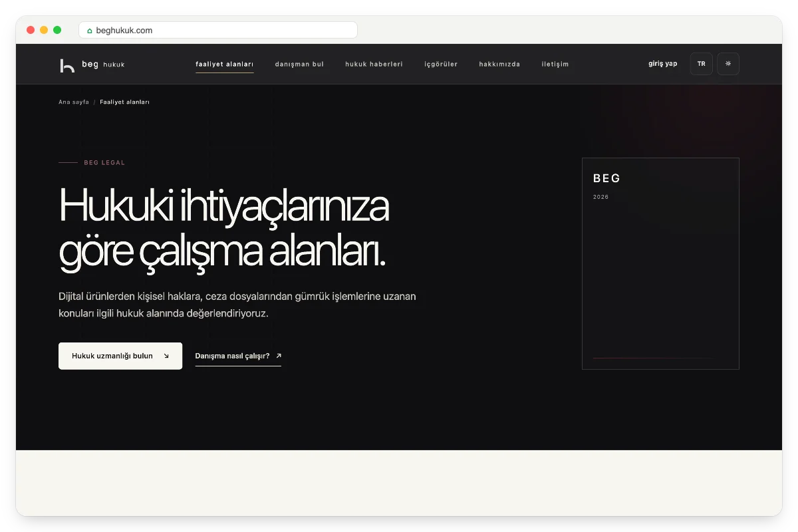Image resolution: width=798 pixels, height=532 pixels.
Task: Open hukuk haberleri menu item
Action: point(374,65)
